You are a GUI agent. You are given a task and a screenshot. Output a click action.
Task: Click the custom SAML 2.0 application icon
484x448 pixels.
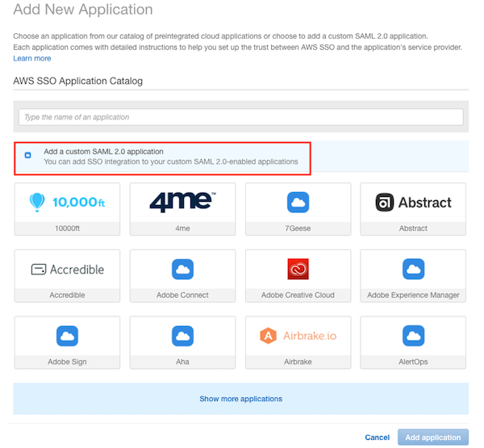(x=27, y=155)
